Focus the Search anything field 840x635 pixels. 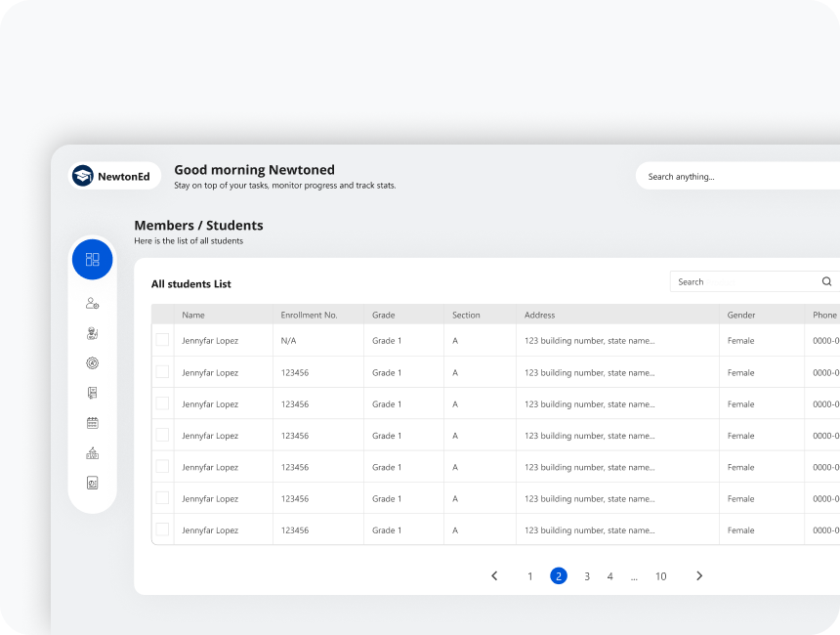point(737,176)
